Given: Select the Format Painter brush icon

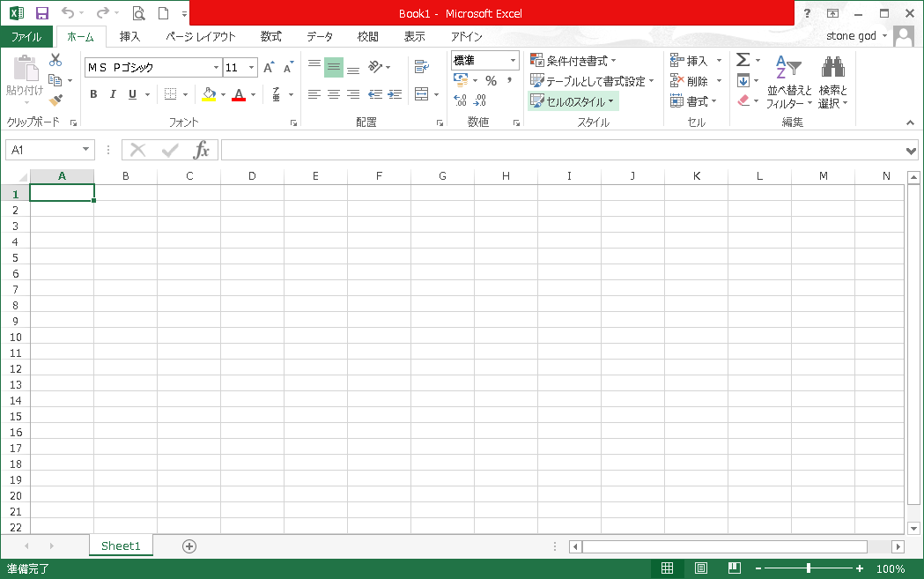Looking at the screenshot, I should point(55,100).
